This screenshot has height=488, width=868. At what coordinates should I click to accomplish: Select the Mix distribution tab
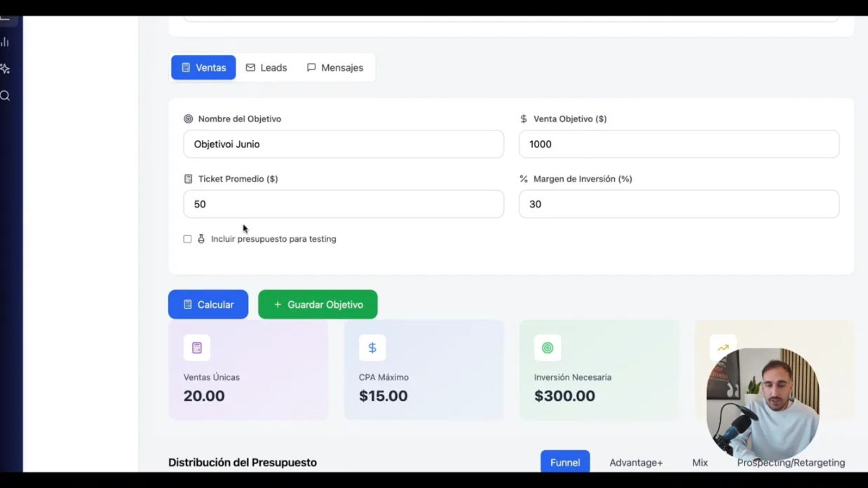(700, 463)
